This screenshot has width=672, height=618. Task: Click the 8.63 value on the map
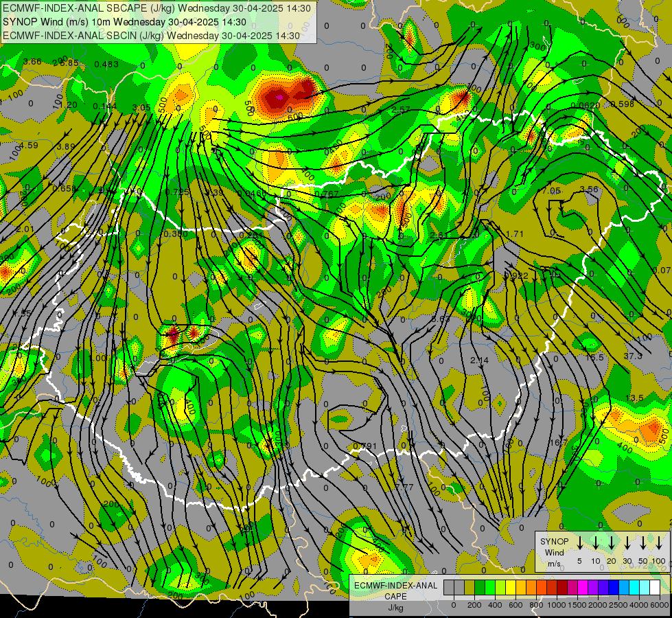pyautogui.click(x=441, y=319)
